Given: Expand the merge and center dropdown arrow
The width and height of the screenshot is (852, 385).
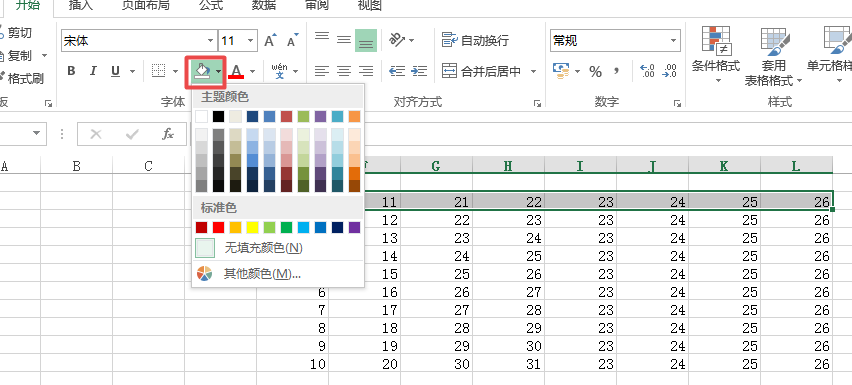Looking at the screenshot, I should coord(534,71).
